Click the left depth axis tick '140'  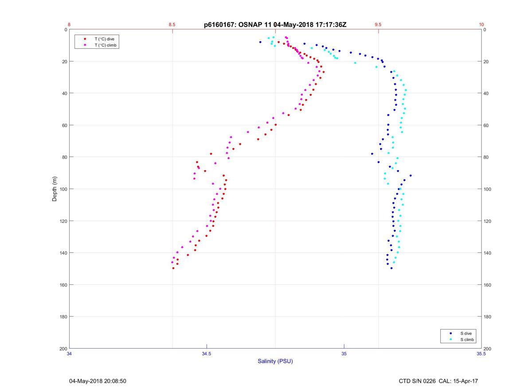coord(63,253)
